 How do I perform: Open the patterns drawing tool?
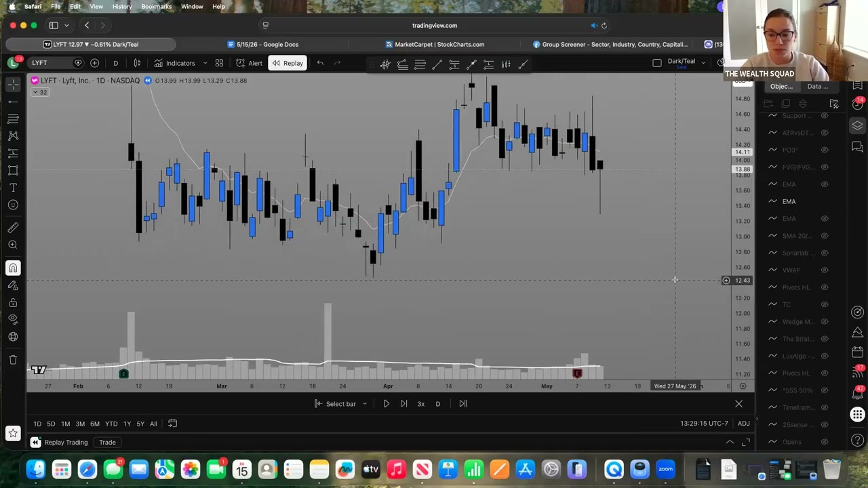click(13, 136)
